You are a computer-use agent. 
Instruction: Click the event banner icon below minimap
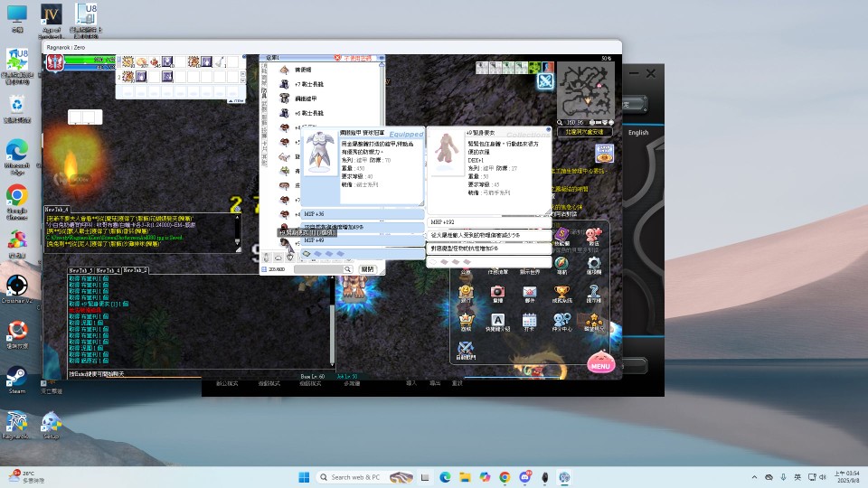point(604,154)
